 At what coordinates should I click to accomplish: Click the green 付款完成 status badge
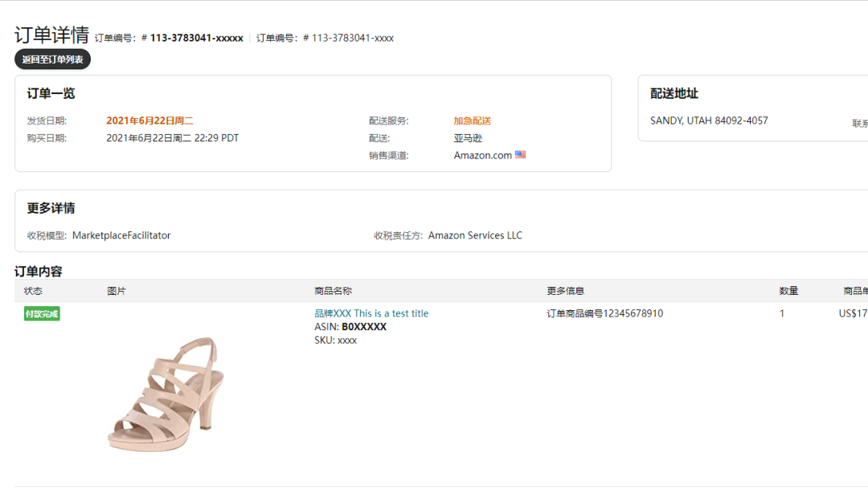pos(42,313)
